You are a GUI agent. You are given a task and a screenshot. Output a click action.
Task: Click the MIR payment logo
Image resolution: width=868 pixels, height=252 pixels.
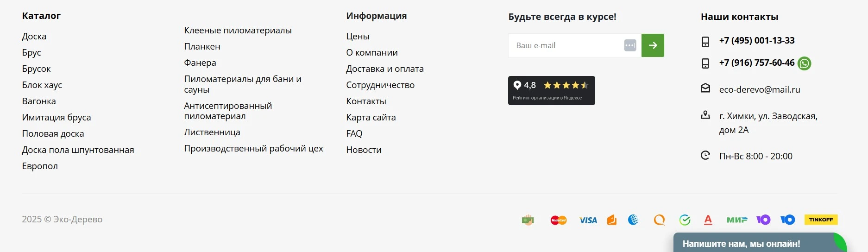736,220
